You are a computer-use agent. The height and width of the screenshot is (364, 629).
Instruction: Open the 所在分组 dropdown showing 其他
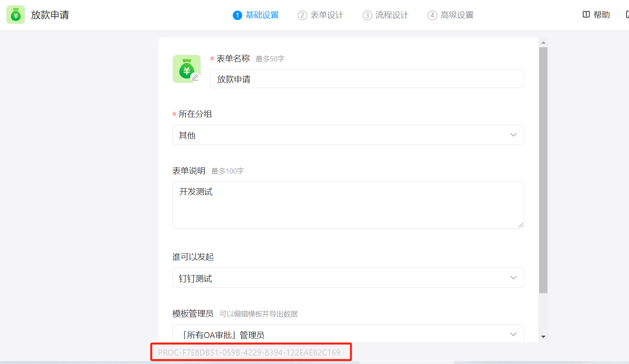pyautogui.click(x=348, y=135)
